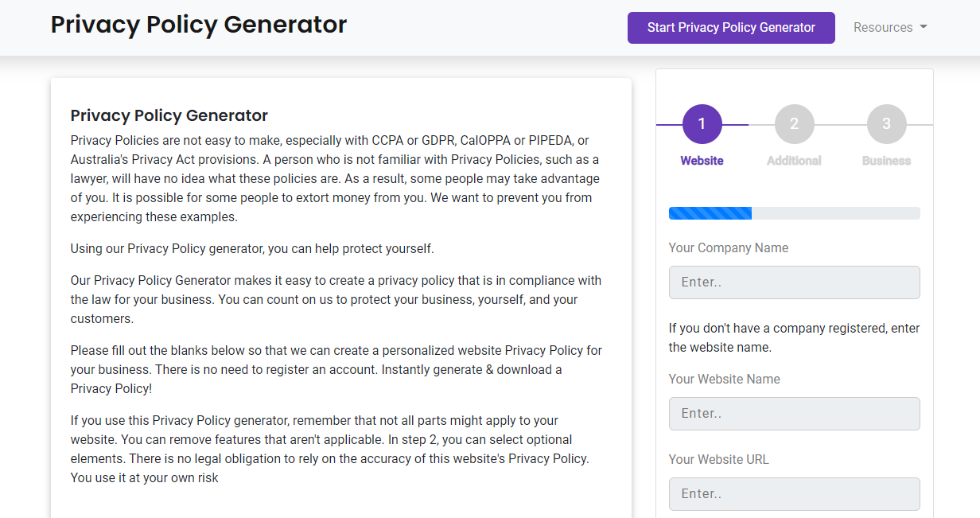Click the "help protect yourself" sentence
The height and width of the screenshot is (518, 980).
pos(252,249)
